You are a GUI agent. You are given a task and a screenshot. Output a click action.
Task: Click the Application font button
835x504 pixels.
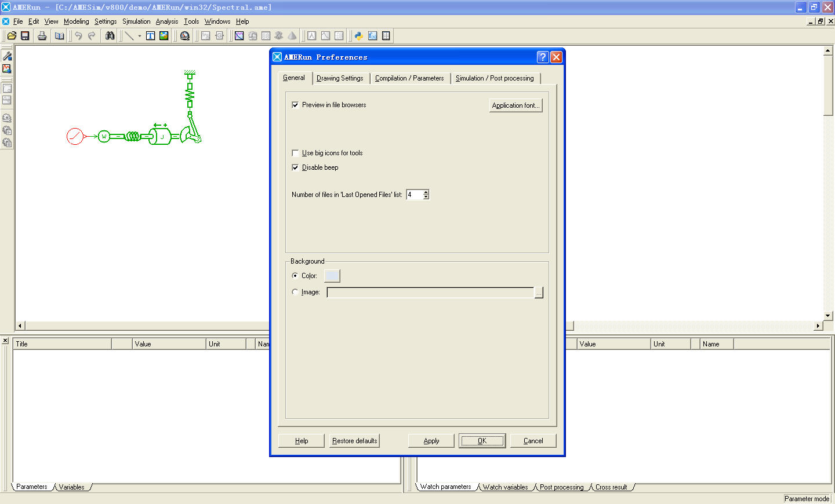(x=516, y=105)
